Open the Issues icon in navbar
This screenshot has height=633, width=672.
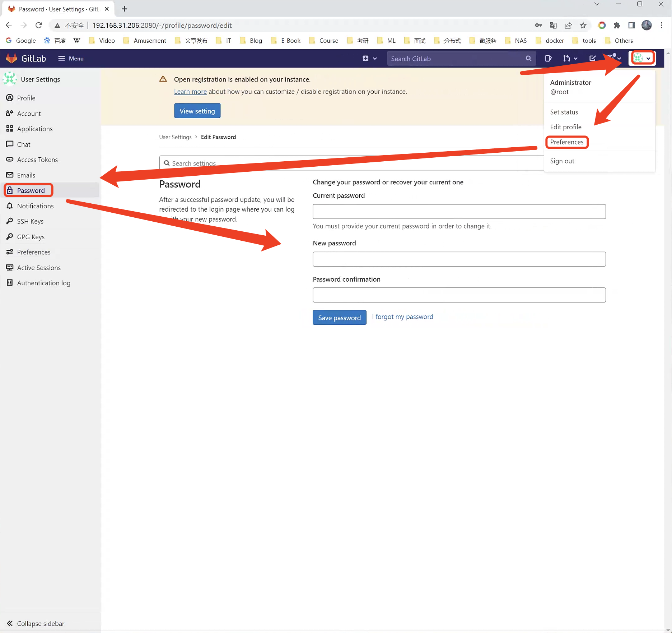548,59
